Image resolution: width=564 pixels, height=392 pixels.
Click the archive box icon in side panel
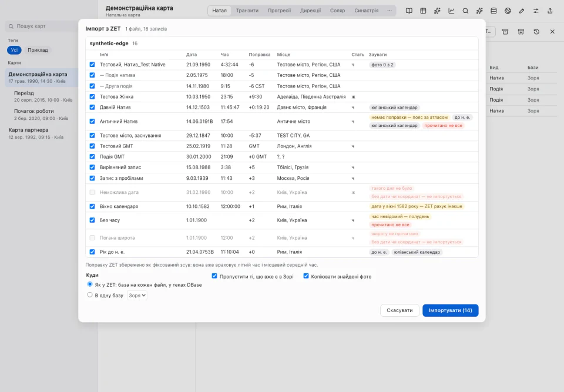pos(505,32)
